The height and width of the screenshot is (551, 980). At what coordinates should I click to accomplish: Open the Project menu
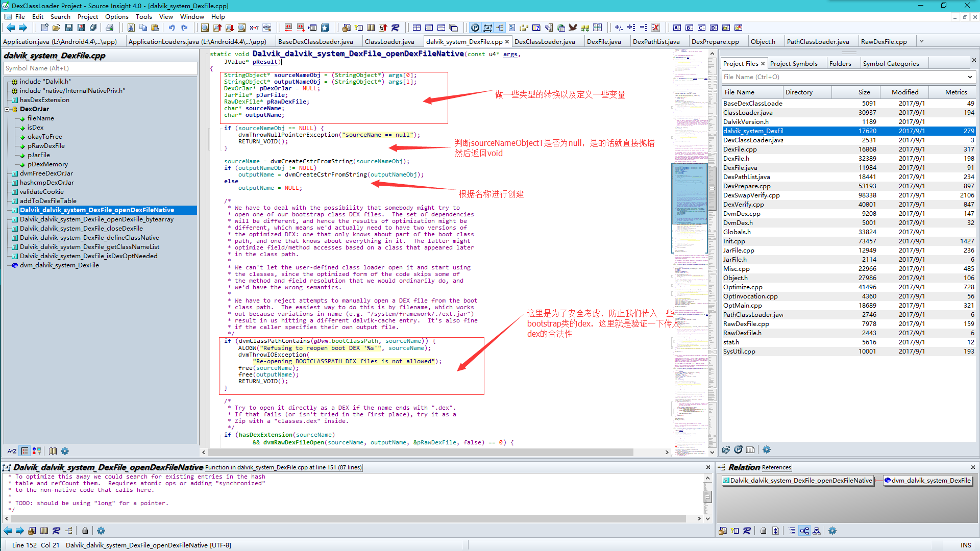tap(88, 16)
